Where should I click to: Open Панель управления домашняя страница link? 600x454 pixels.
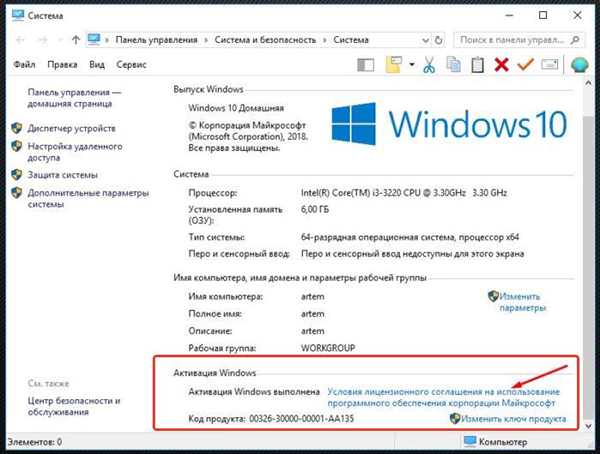pos(74,98)
